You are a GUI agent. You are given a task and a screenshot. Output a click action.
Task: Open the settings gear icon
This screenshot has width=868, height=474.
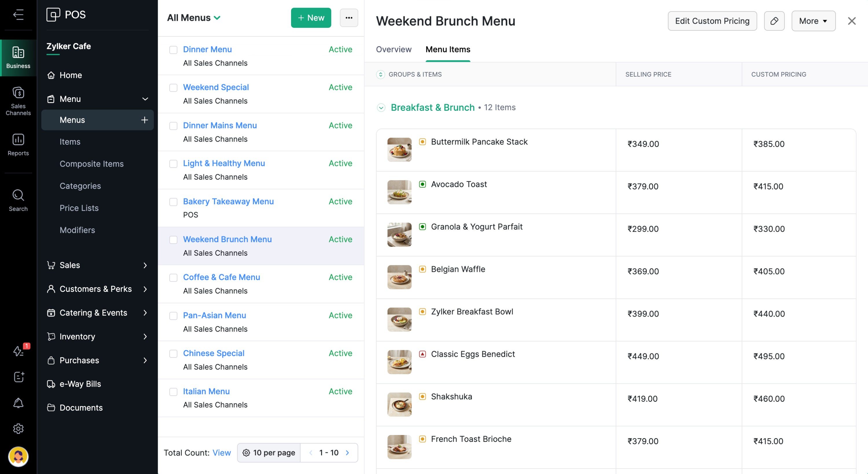18,429
